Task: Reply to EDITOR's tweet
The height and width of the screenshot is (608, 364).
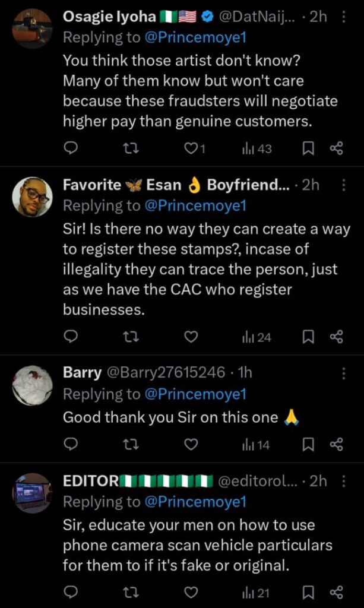Action: coord(71,592)
